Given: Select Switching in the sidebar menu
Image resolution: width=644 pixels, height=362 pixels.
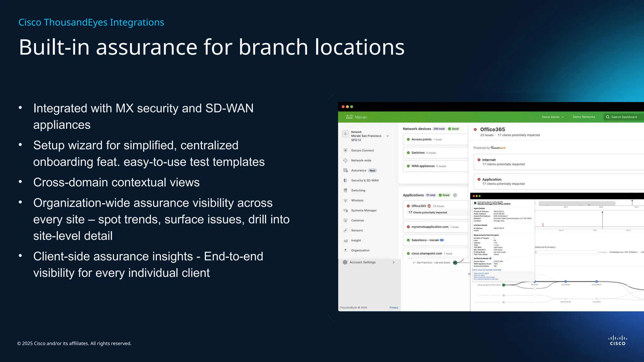Looking at the screenshot, I should click(x=358, y=190).
